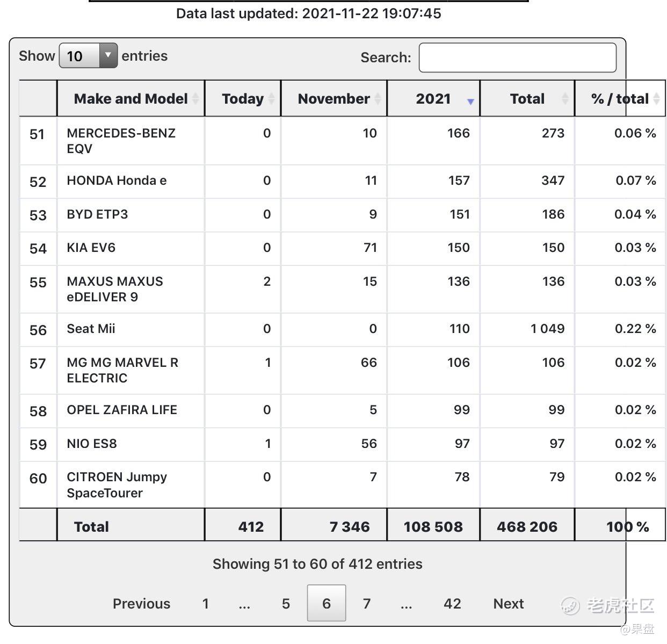Open the Show entries count dropdown

(88, 56)
